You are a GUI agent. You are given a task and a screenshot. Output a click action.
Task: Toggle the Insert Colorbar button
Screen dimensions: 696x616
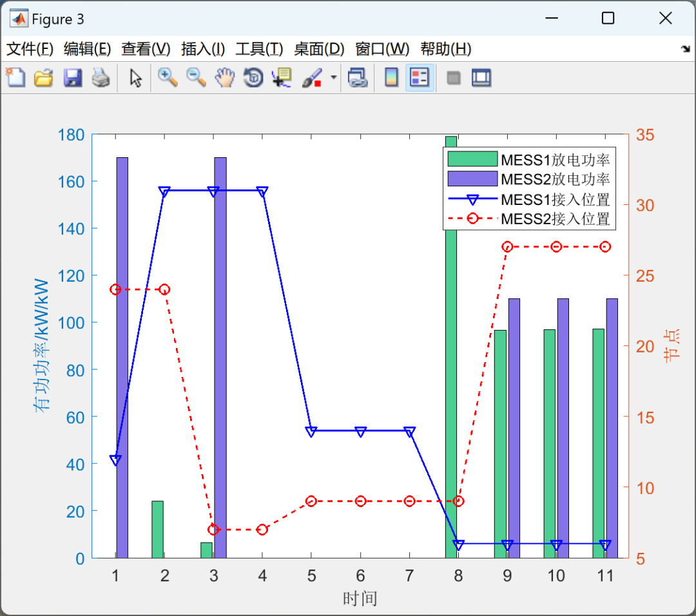pos(391,78)
